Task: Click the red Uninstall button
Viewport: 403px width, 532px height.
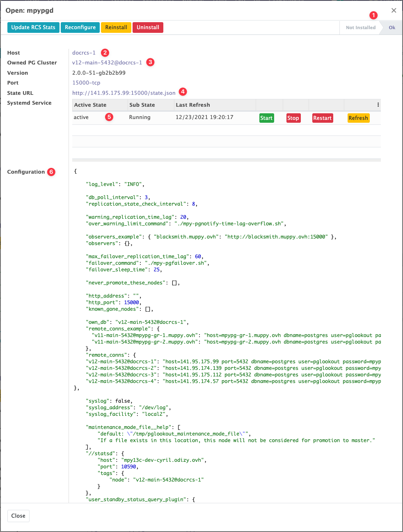Action: click(148, 28)
